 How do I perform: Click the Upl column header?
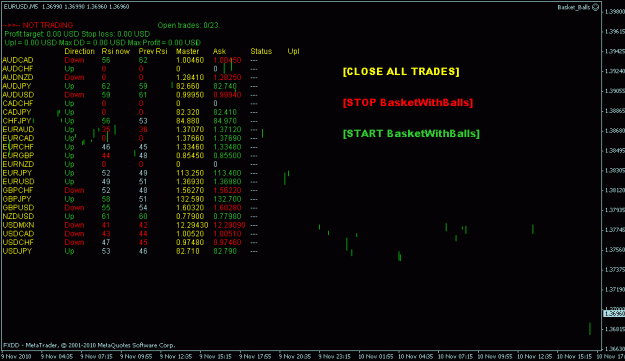coord(293,51)
